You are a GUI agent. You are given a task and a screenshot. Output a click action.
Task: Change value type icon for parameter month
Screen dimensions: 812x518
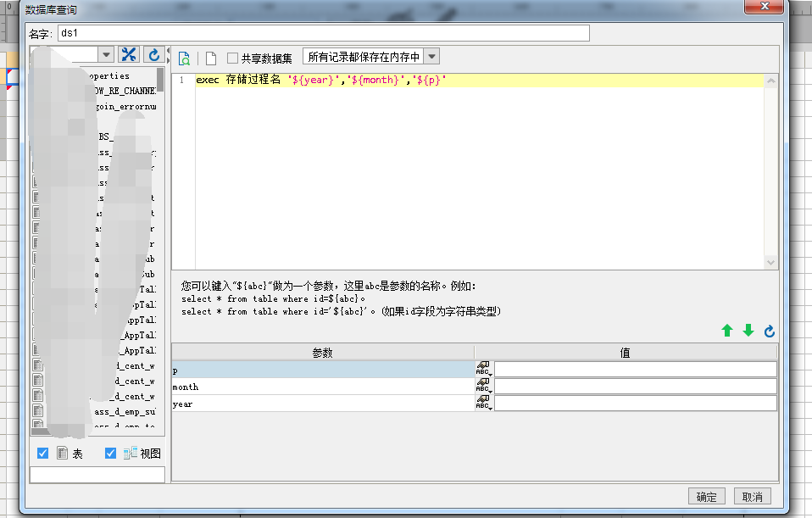(484, 386)
